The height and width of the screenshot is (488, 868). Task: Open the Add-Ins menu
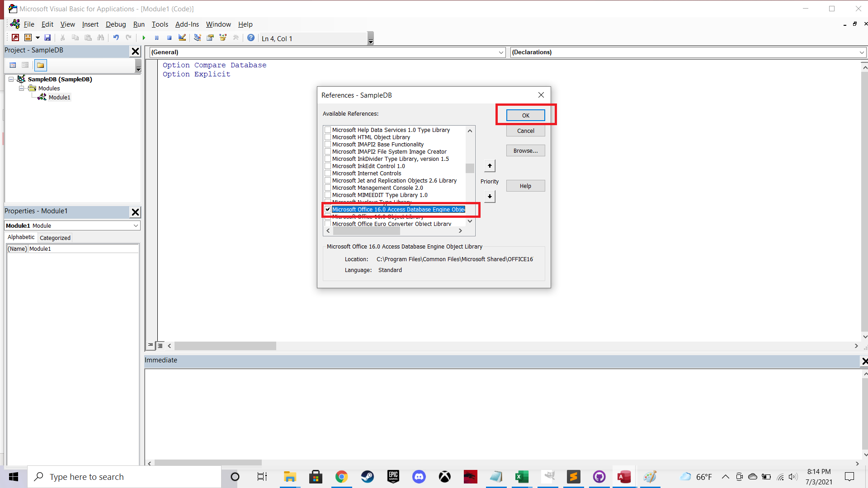click(187, 24)
